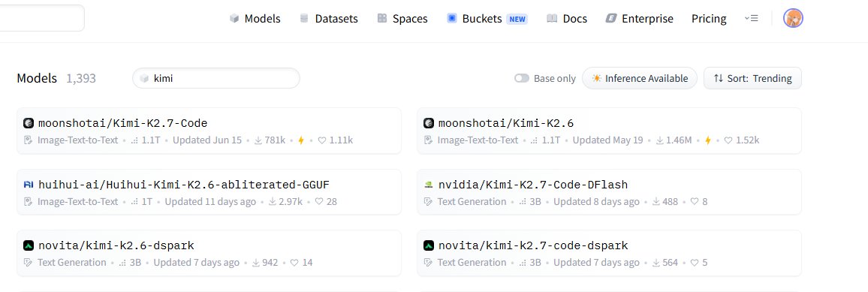Open the moonshotai/Kimi-K2.6 model page
The image size is (868, 292).
609,131
